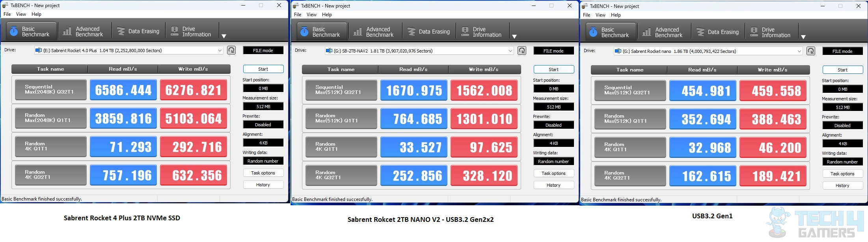This screenshot has width=868, height=242.
Task: Change the Prewrite Disabled setting in the Rocket nano window
Action: click(x=843, y=126)
